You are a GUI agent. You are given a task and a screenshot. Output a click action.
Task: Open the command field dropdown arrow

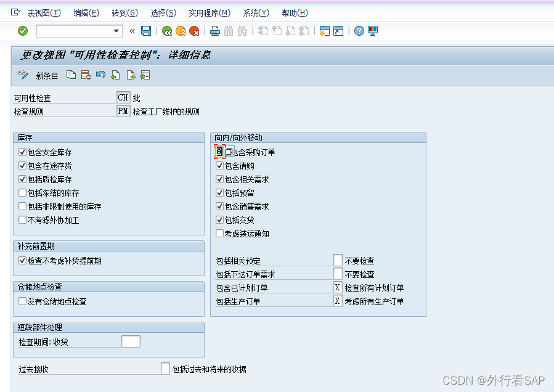(x=116, y=31)
